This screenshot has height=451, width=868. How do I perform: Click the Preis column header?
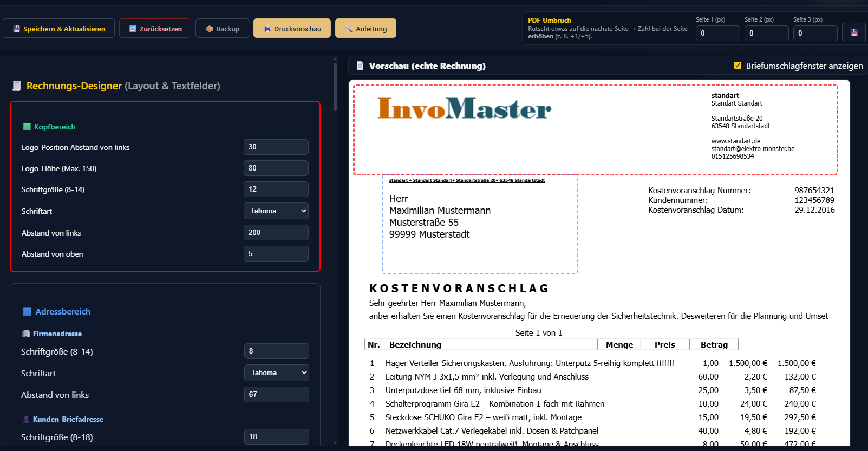665,345
